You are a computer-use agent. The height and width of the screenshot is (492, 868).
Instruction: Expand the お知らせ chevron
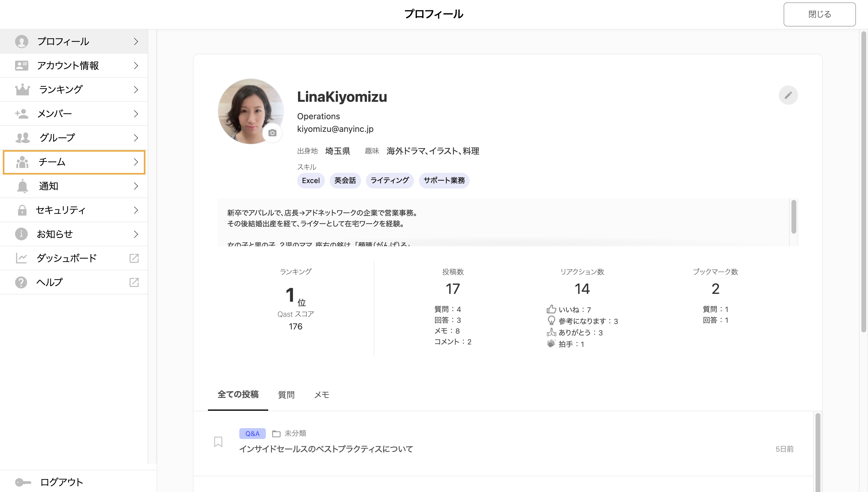[x=136, y=234]
